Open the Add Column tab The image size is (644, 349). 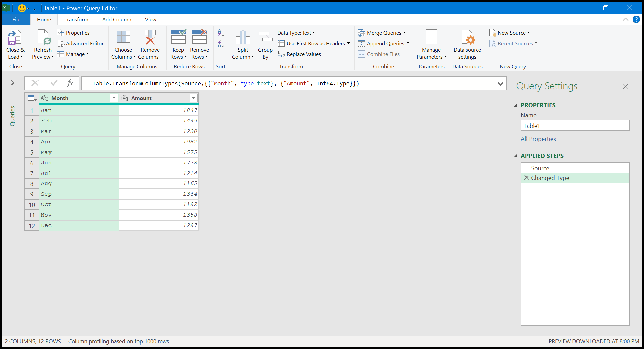117,19
